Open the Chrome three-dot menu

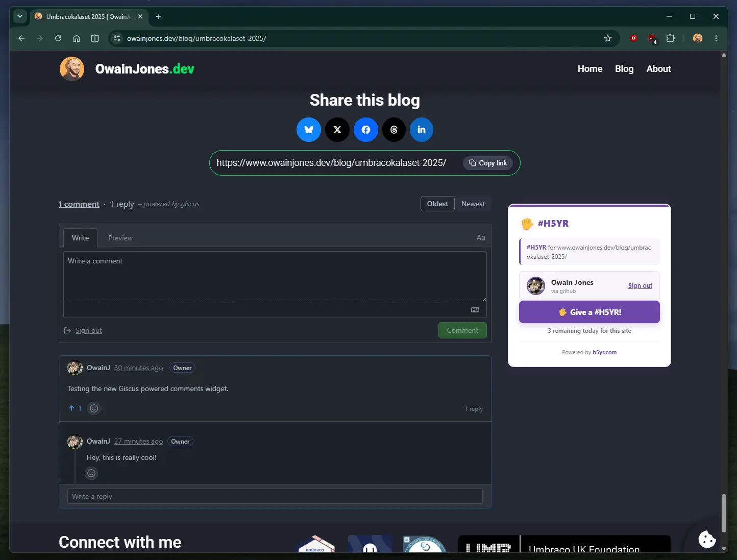[x=716, y=38]
